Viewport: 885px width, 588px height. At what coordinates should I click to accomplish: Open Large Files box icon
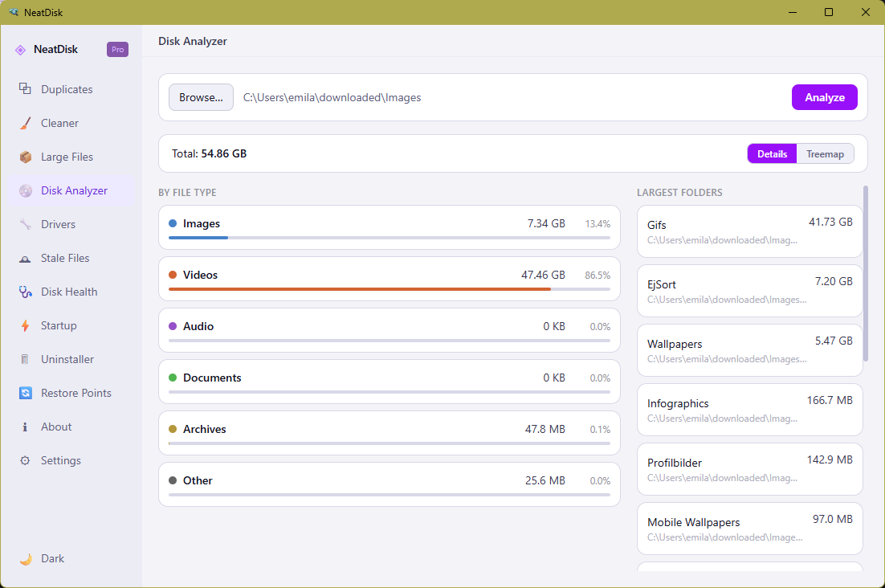click(25, 157)
